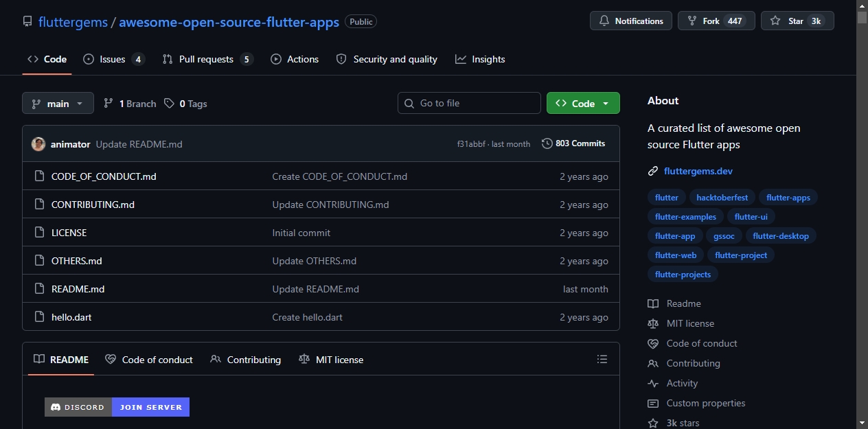
Task: Click the gssoc topic tag
Action: (724, 236)
